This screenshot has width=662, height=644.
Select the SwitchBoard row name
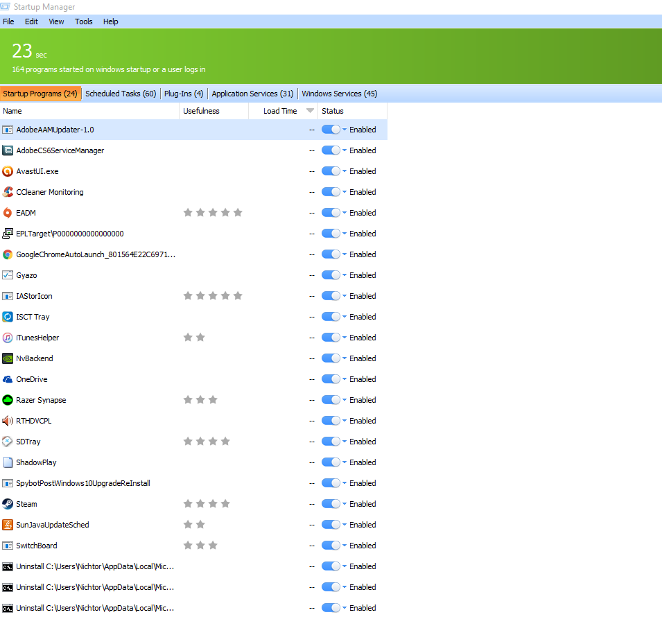[37, 546]
